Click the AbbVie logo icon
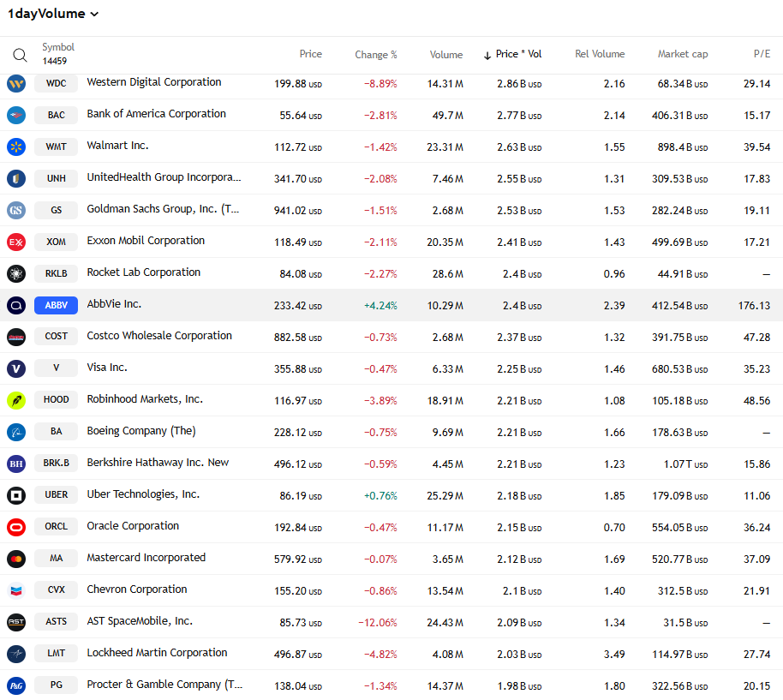Image resolution: width=783 pixels, height=700 pixels. 16,305
